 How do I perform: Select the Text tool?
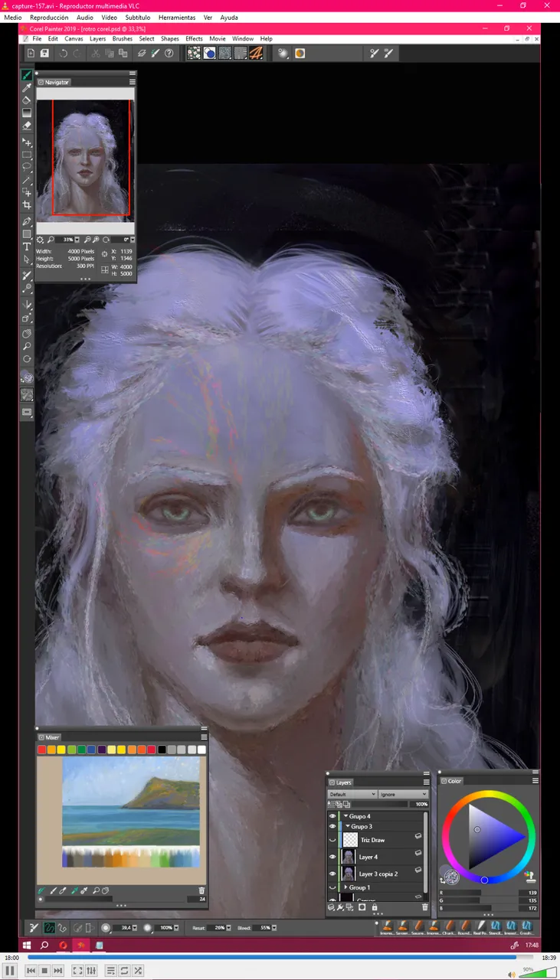tap(27, 247)
